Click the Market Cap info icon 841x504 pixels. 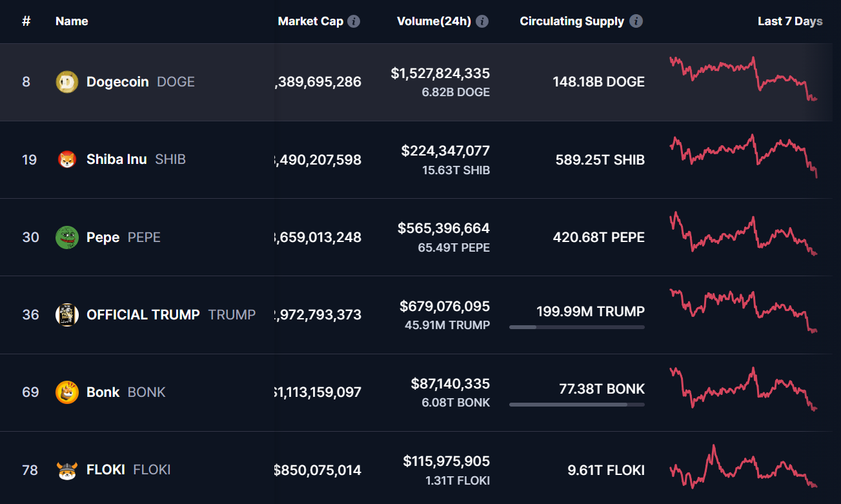click(354, 21)
